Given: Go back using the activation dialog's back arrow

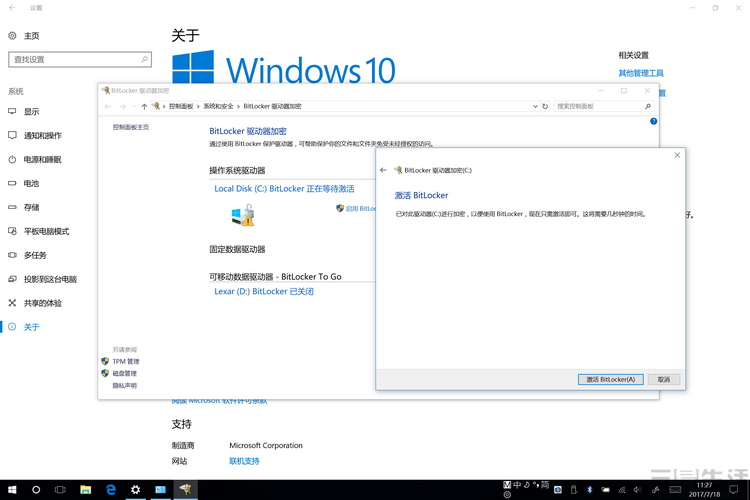Looking at the screenshot, I should 383,170.
